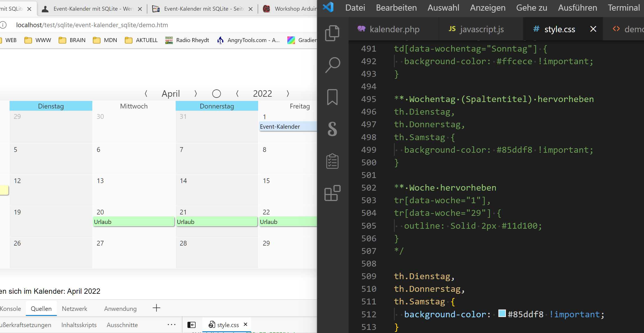
Task: Close the style.css editor tab
Action: pos(593,29)
